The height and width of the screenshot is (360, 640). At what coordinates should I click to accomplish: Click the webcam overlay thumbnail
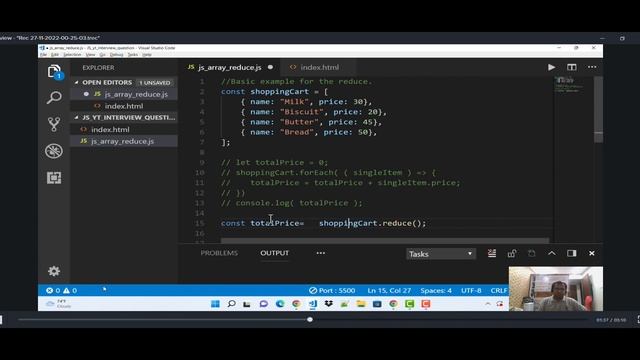point(556,289)
